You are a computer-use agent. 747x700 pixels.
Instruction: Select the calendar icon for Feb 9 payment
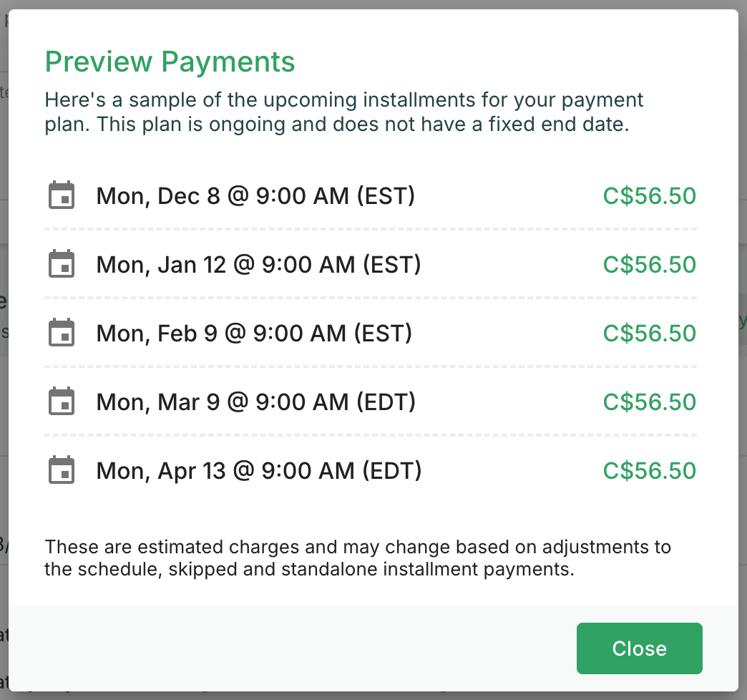pyautogui.click(x=62, y=333)
